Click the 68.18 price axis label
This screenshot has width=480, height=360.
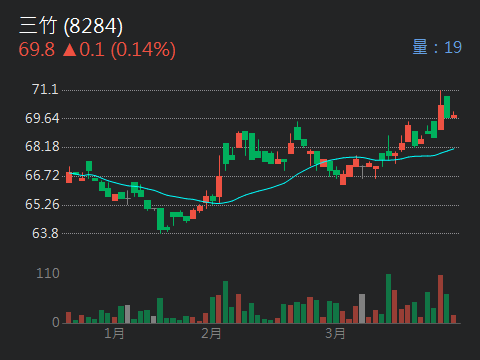pyautogui.click(x=42, y=146)
